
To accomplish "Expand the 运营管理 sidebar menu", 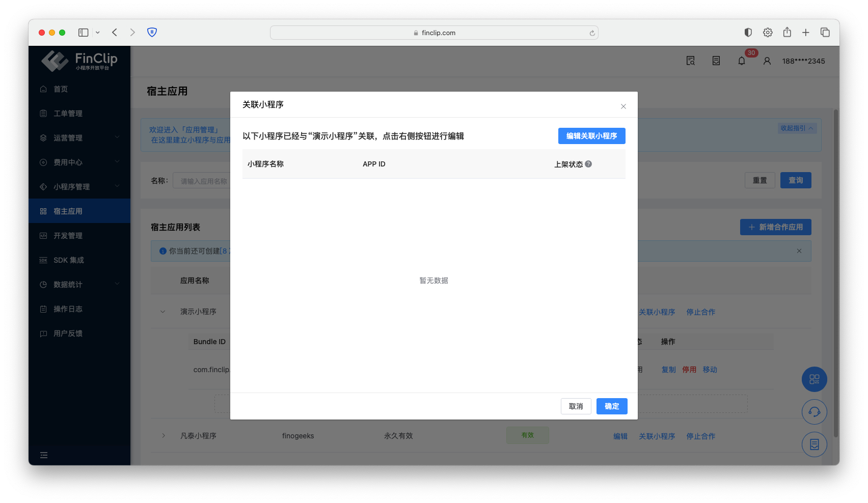I will pyautogui.click(x=79, y=138).
